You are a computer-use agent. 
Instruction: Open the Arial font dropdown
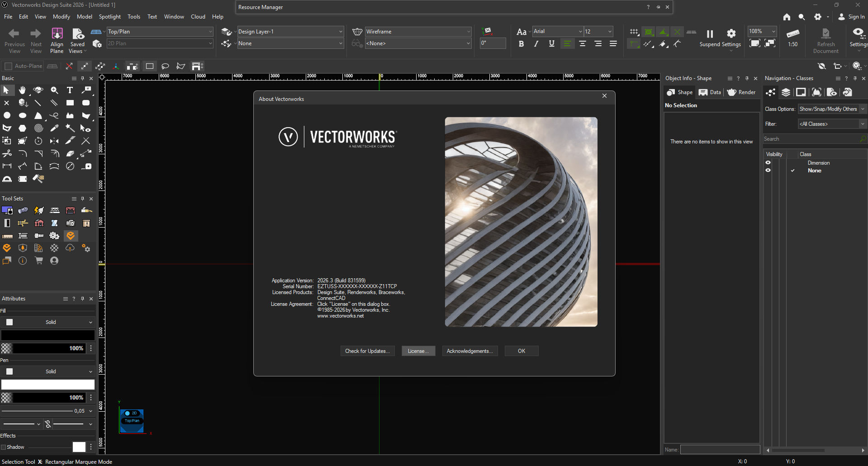click(558, 31)
